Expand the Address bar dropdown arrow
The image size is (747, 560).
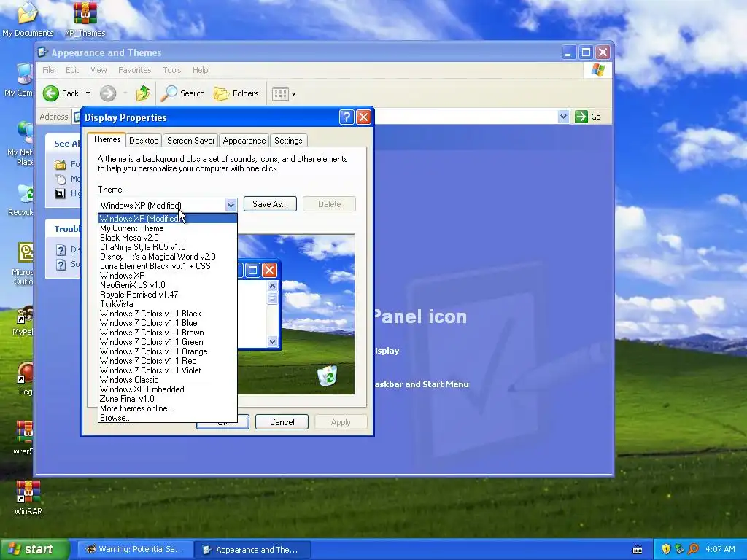(563, 117)
